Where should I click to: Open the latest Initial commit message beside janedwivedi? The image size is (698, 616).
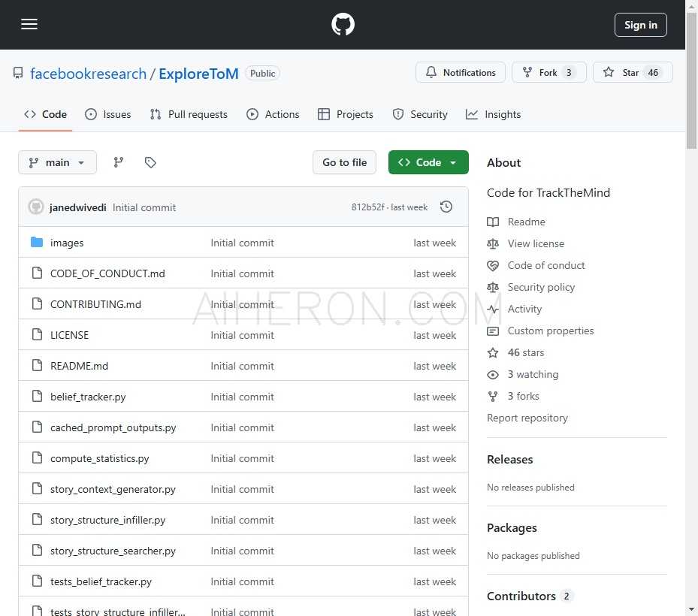144,207
